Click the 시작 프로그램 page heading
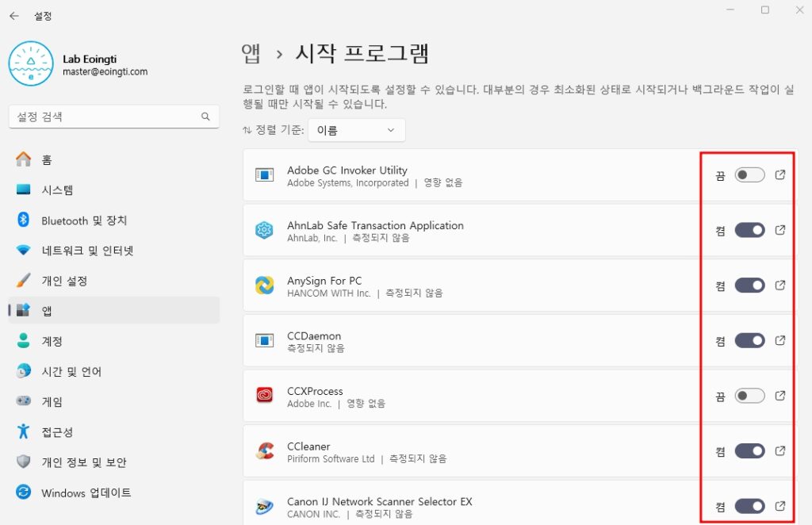The width and height of the screenshot is (812, 525). pyautogui.click(x=362, y=53)
